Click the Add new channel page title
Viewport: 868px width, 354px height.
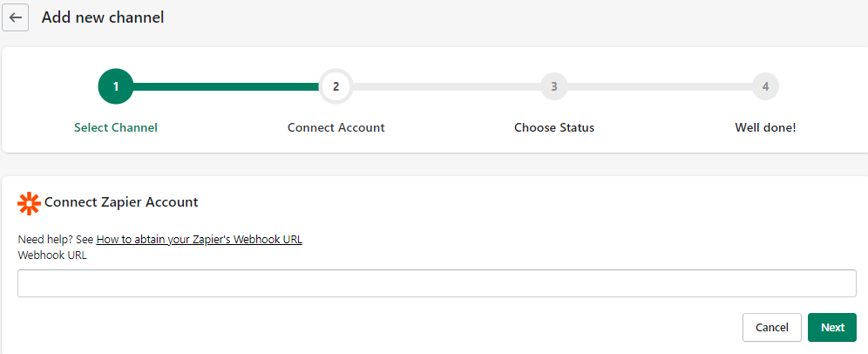[103, 17]
